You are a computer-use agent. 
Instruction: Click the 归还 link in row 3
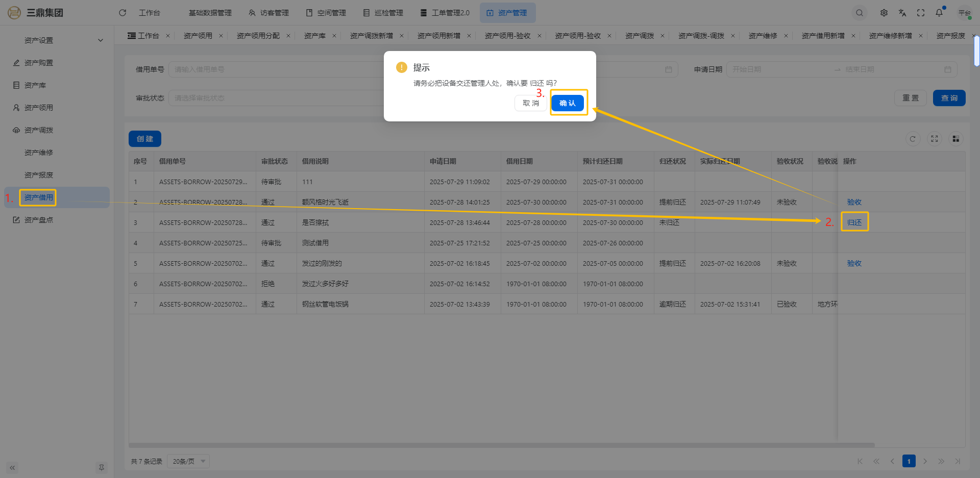point(854,222)
